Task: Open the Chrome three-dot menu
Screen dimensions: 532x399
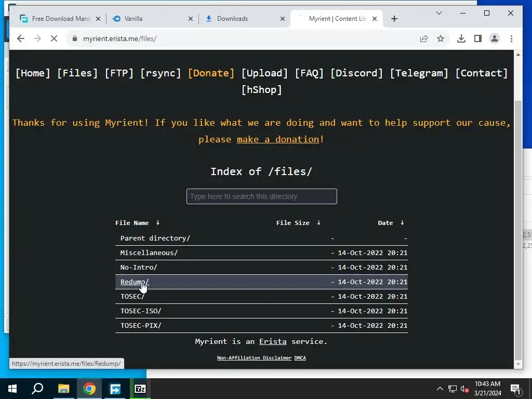Action: [511, 38]
